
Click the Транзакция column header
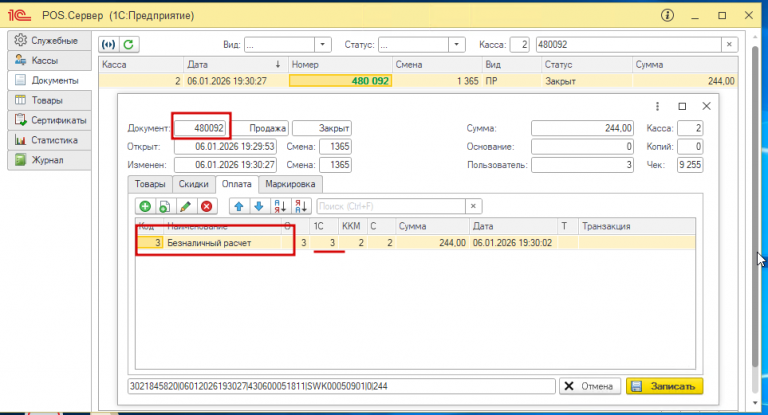pyautogui.click(x=636, y=226)
